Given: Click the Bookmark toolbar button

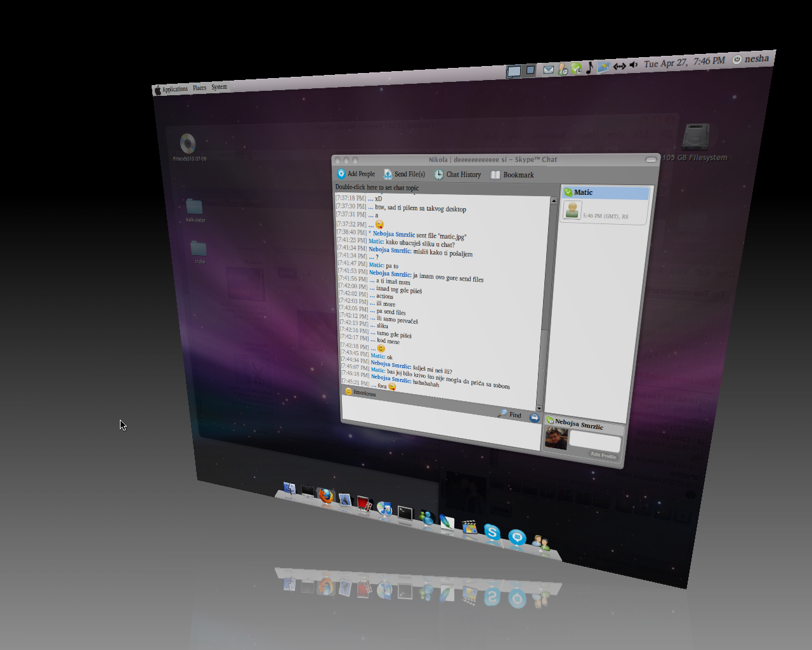Looking at the screenshot, I should (512, 175).
